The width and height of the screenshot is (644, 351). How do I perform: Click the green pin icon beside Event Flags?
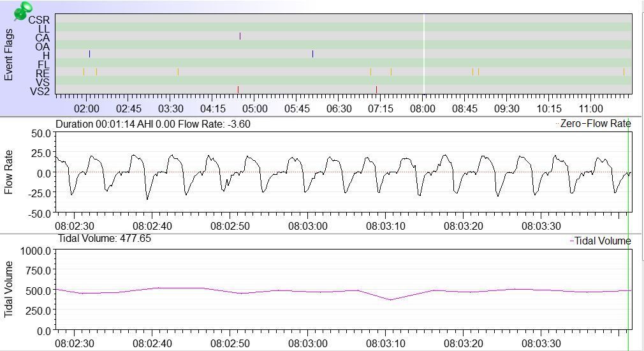(24, 11)
